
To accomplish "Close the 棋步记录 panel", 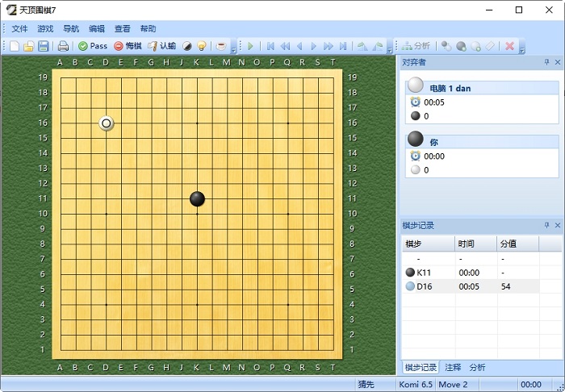I will click(558, 225).
